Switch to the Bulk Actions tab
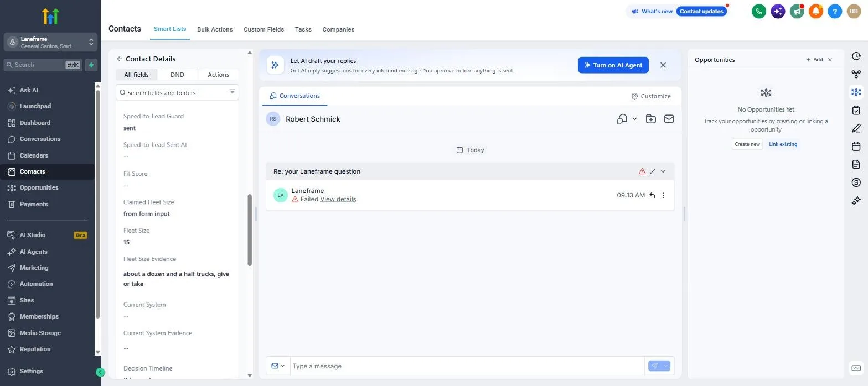Viewport: 868px width, 386px height. [215, 29]
